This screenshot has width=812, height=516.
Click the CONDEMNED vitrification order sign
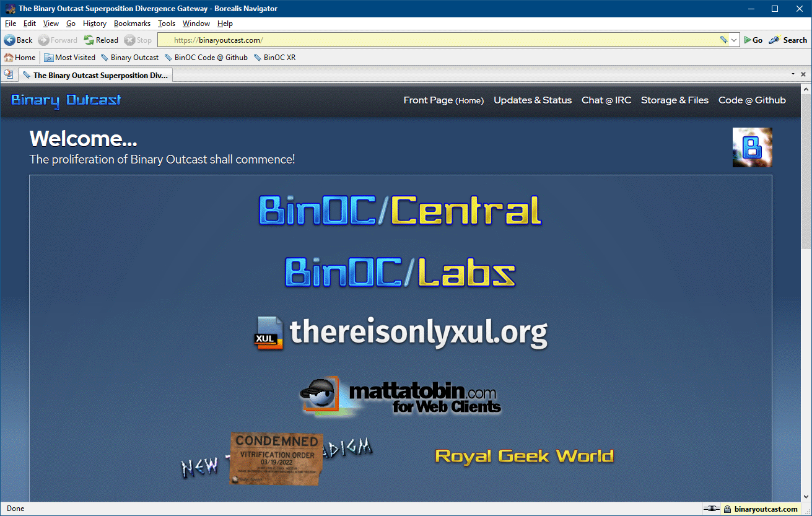point(277,458)
